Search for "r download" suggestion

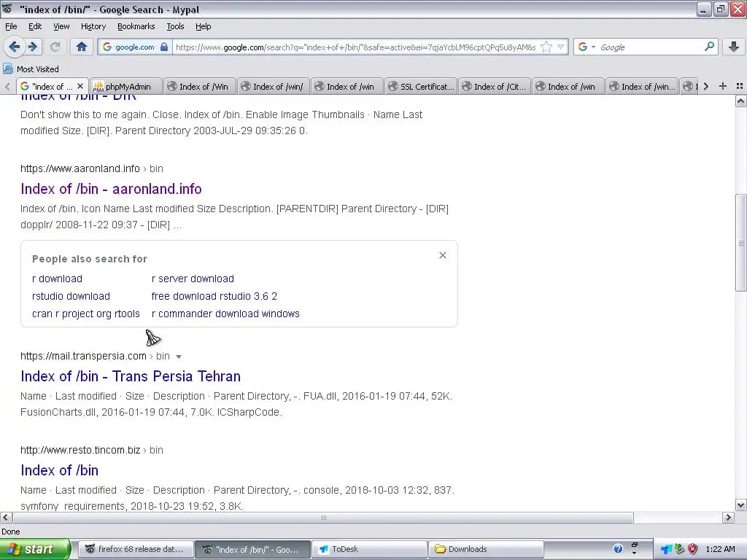[x=57, y=279]
